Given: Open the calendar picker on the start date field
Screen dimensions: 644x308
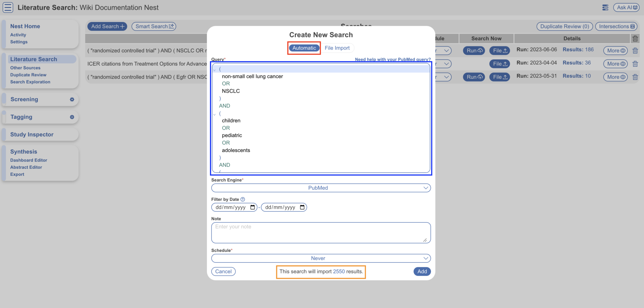Looking at the screenshot, I should pyautogui.click(x=253, y=207).
